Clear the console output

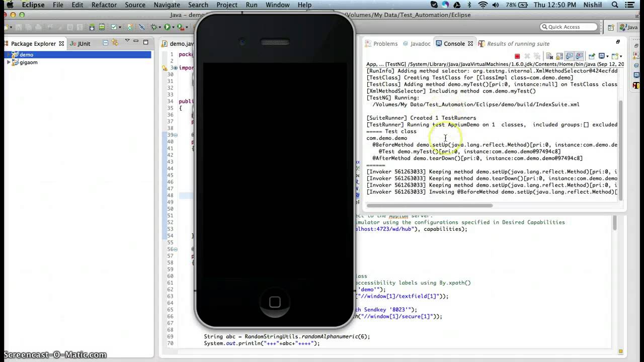tap(549, 56)
